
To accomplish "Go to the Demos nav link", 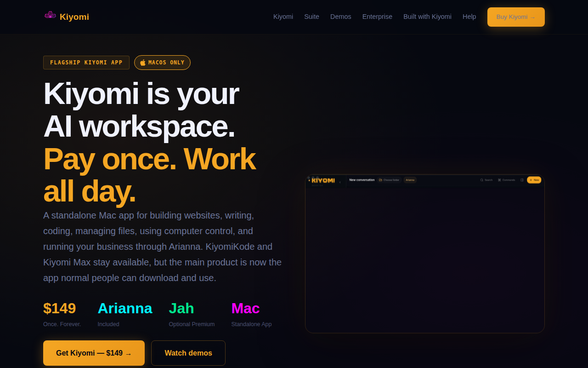I will (x=341, y=17).
